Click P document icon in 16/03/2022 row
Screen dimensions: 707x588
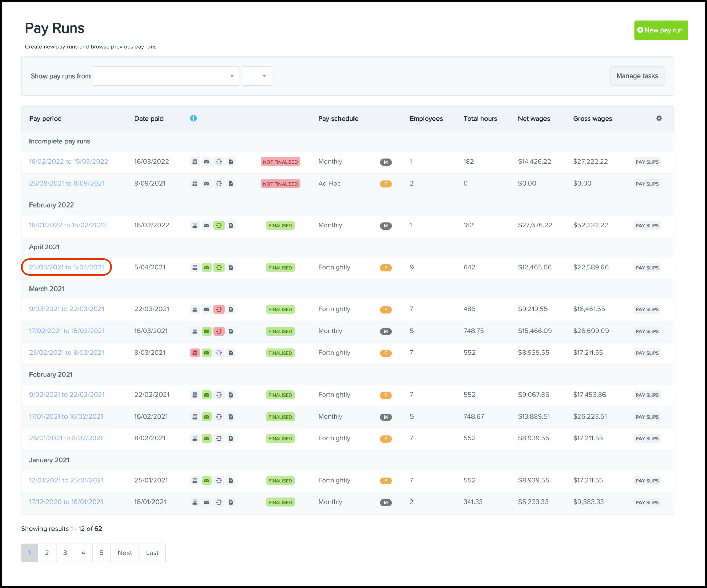231,162
